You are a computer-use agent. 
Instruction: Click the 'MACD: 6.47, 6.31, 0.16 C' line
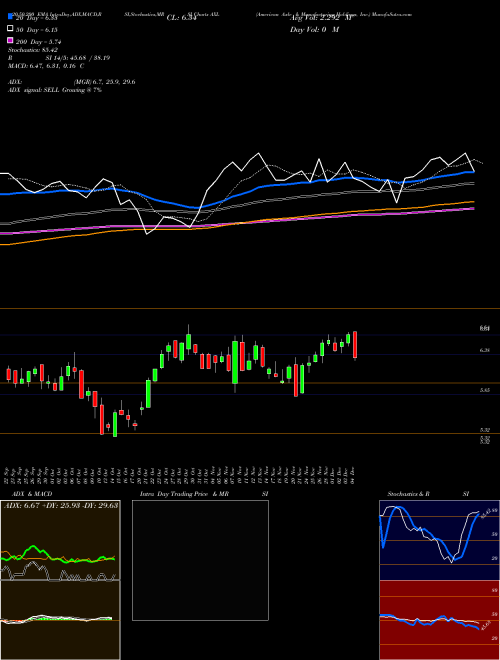click(46, 66)
